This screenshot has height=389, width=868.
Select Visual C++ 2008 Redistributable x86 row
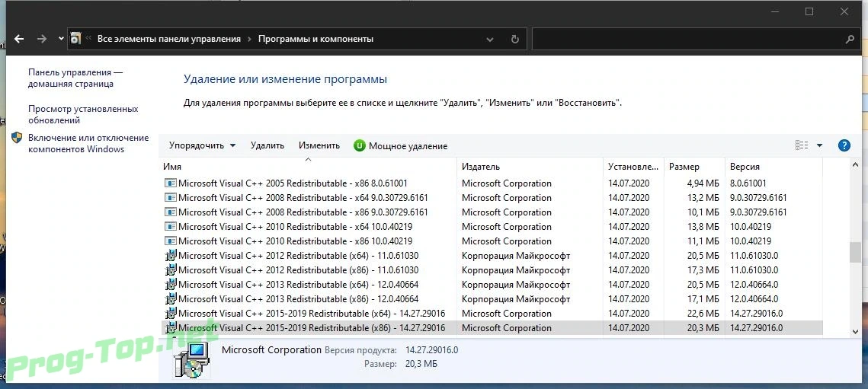(492, 212)
